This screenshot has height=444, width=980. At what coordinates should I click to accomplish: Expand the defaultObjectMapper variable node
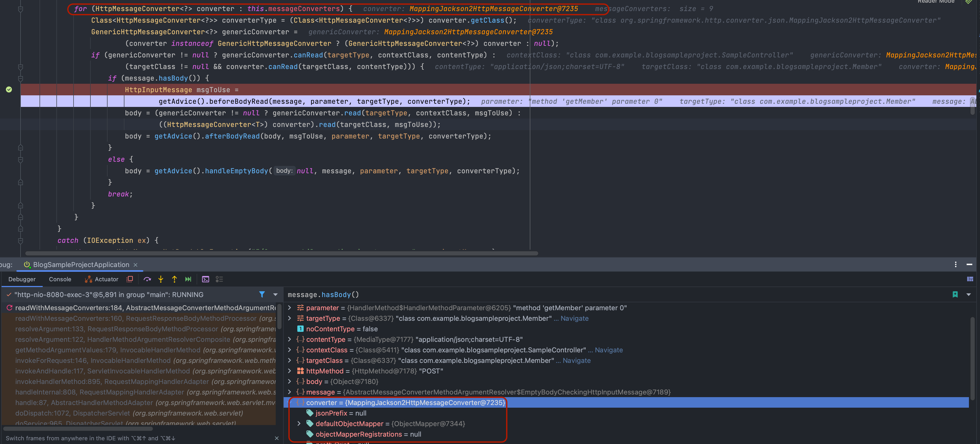click(x=299, y=423)
